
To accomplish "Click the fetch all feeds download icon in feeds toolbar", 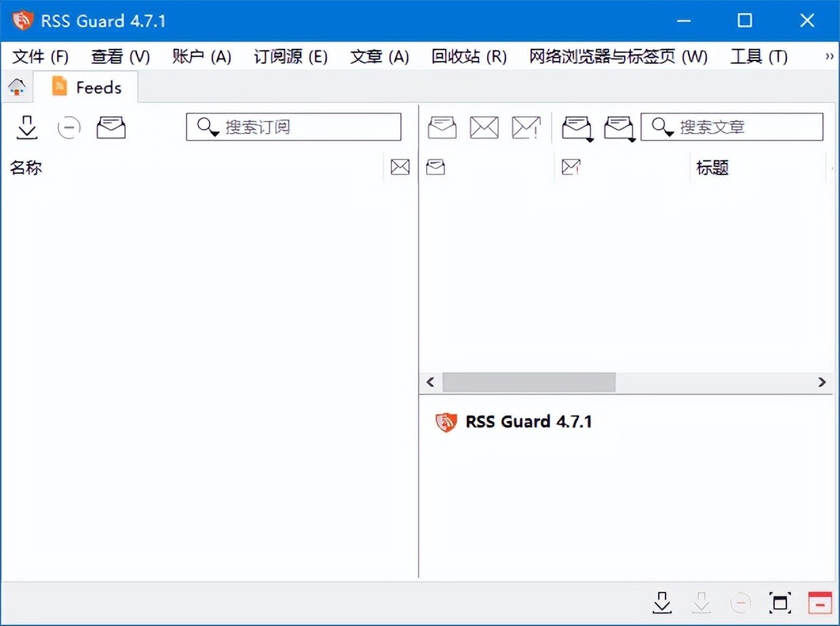I will pos(27,127).
